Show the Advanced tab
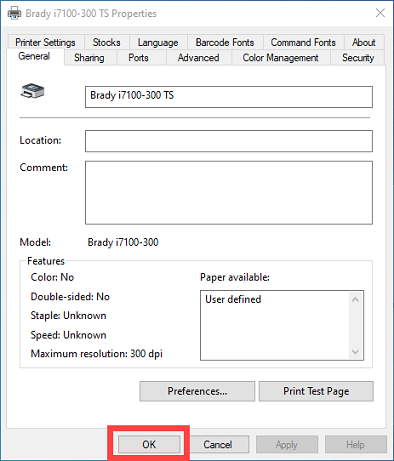Image resolution: width=394 pixels, height=461 pixels. pos(198,58)
